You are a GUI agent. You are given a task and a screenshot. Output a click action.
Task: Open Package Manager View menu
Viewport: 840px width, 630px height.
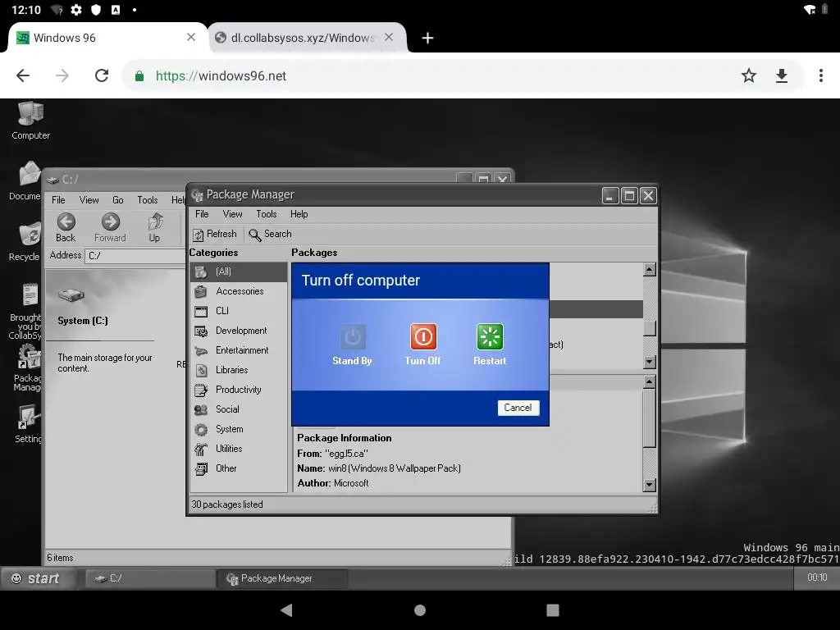pyautogui.click(x=232, y=214)
